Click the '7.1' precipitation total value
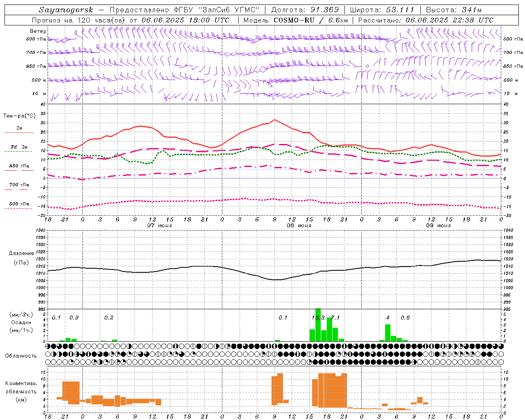The image size is (525, 420). click(x=336, y=318)
